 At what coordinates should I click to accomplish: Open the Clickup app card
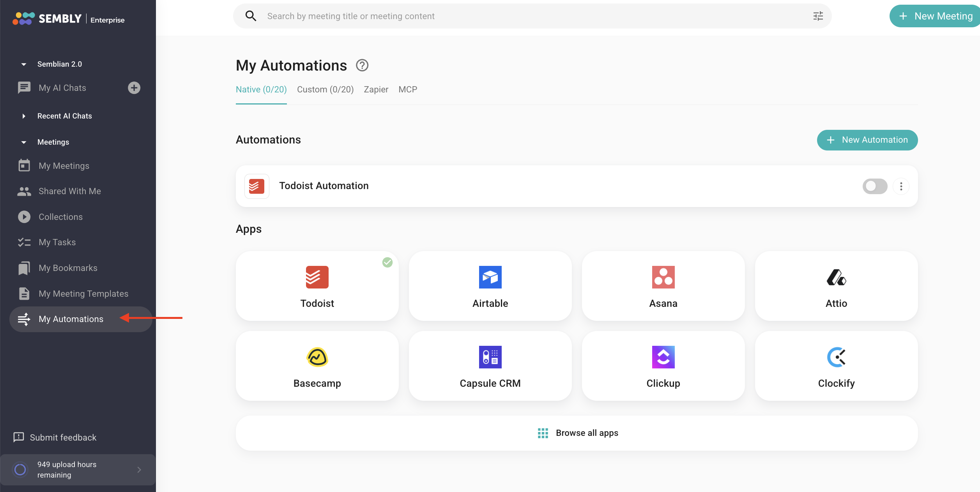[x=663, y=366]
